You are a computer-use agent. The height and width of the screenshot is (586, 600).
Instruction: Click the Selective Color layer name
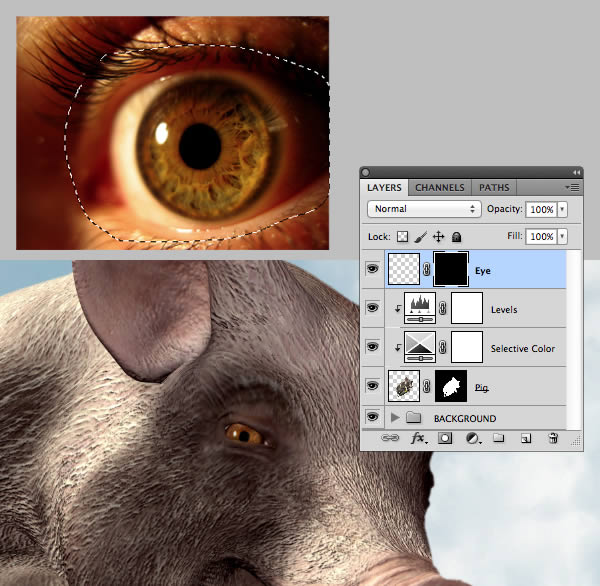[x=523, y=349]
